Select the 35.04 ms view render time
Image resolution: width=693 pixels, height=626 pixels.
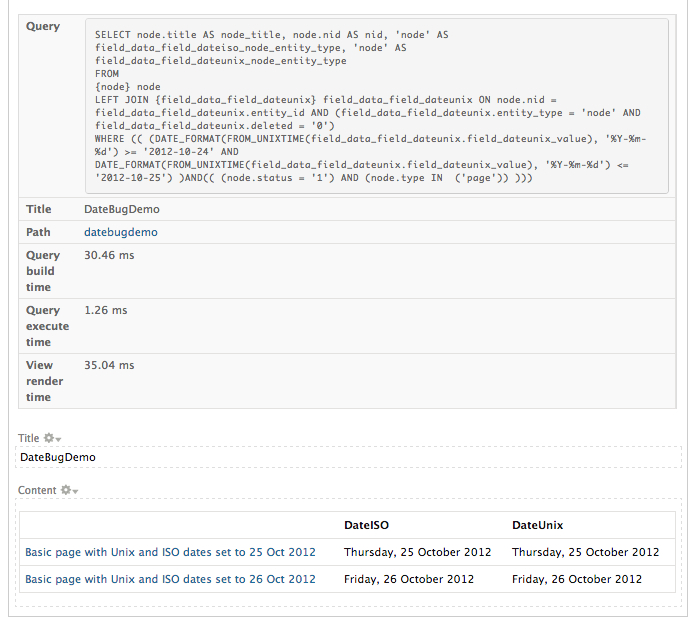pos(109,365)
